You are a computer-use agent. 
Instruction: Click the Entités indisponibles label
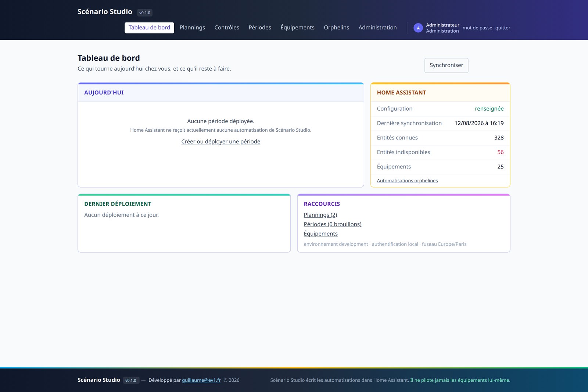[x=403, y=152]
